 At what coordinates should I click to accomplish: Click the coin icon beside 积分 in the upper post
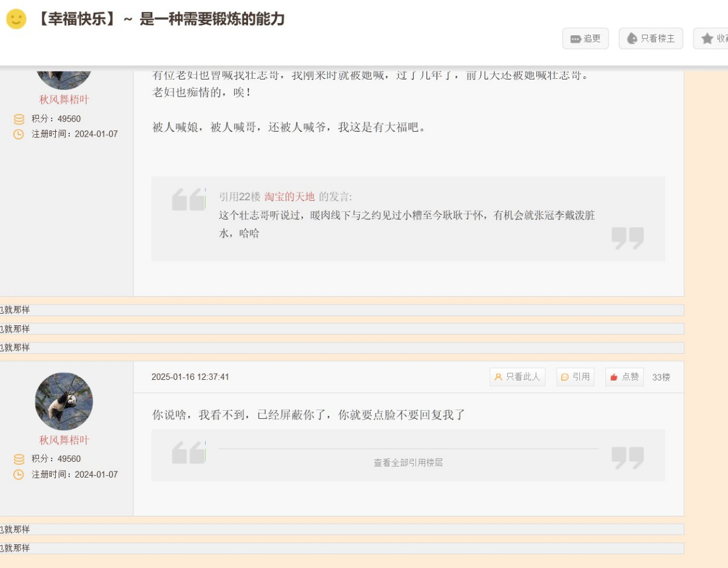click(x=19, y=119)
